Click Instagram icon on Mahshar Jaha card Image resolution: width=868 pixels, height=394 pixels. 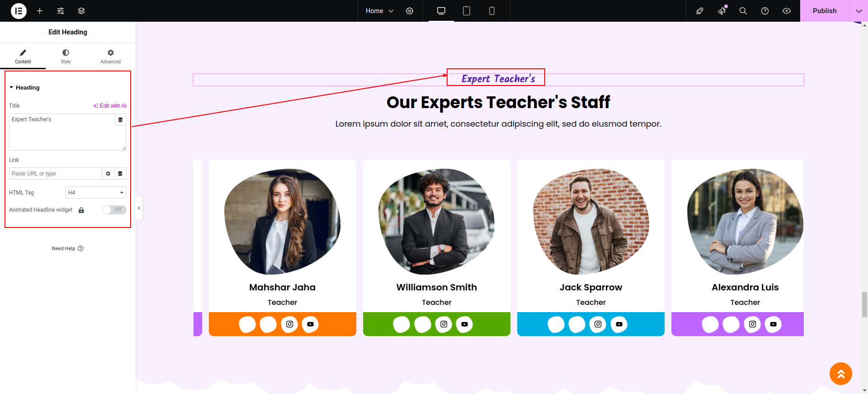(290, 324)
